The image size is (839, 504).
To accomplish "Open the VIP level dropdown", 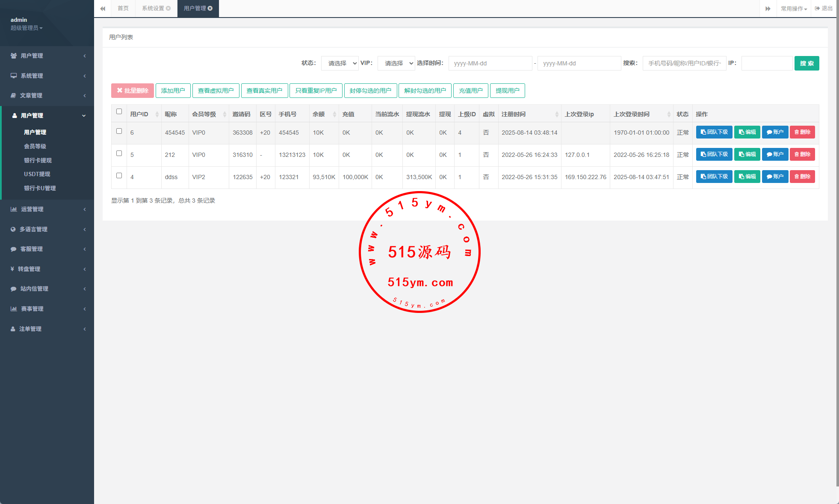I will point(396,63).
